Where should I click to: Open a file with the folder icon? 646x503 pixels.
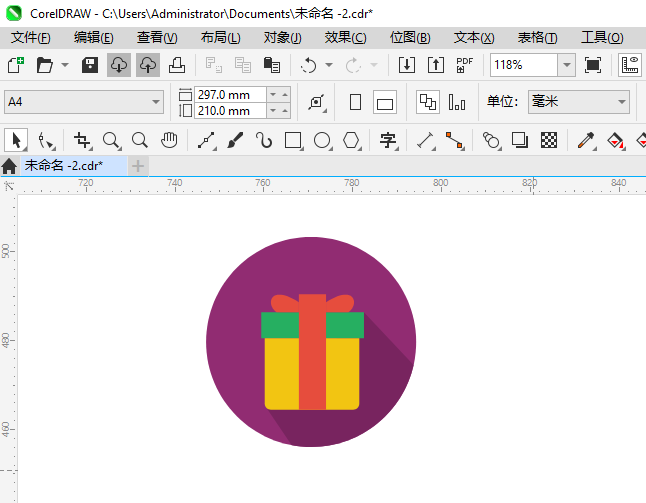point(44,65)
